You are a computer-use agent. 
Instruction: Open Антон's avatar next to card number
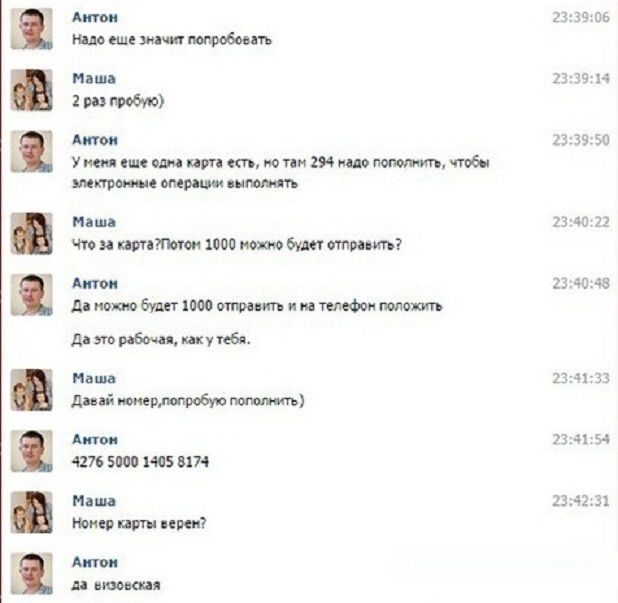[31, 451]
